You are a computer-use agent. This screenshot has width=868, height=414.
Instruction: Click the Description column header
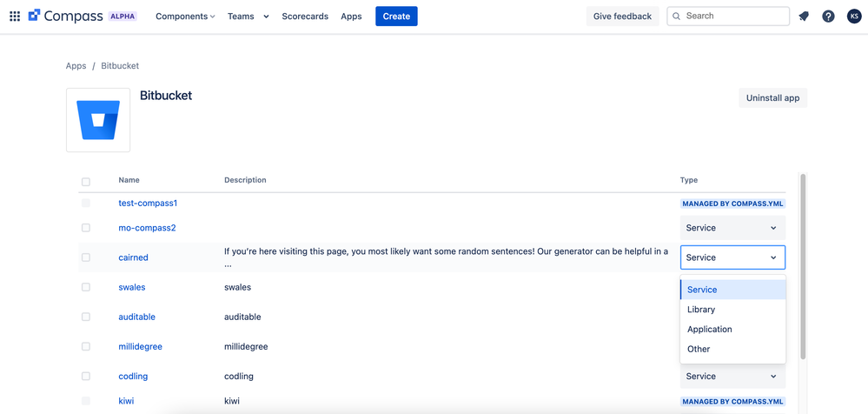245,179
